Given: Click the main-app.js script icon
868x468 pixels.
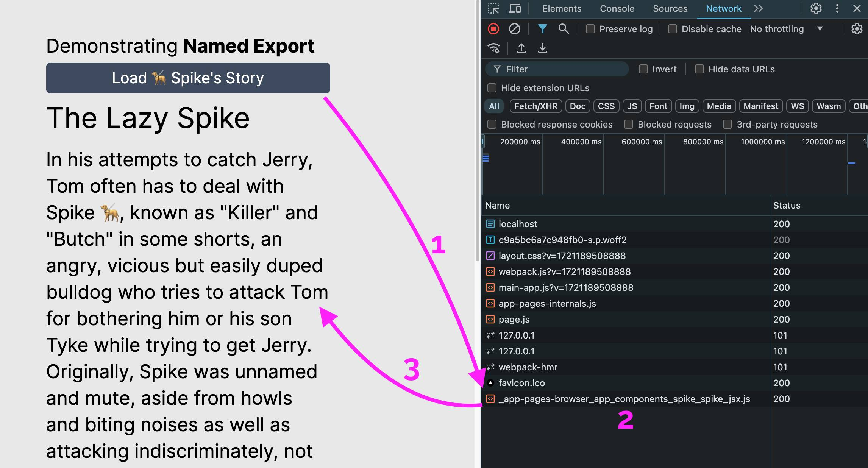Looking at the screenshot, I should pyautogui.click(x=490, y=287).
